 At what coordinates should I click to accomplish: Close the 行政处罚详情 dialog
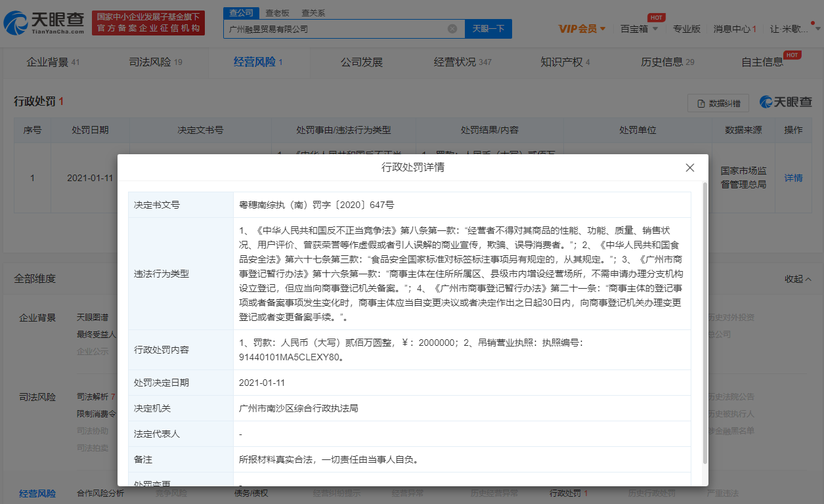tap(689, 168)
